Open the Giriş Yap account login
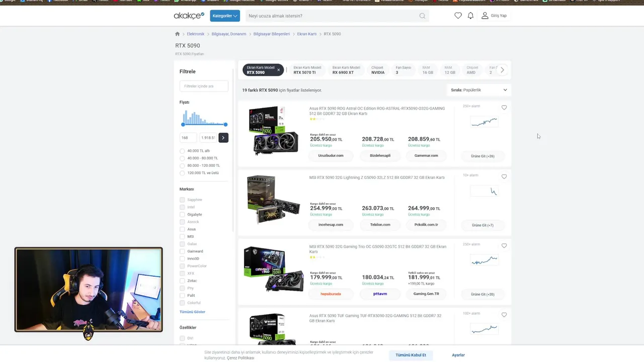Viewport: 644px width, 362px height. pyautogui.click(x=494, y=16)
